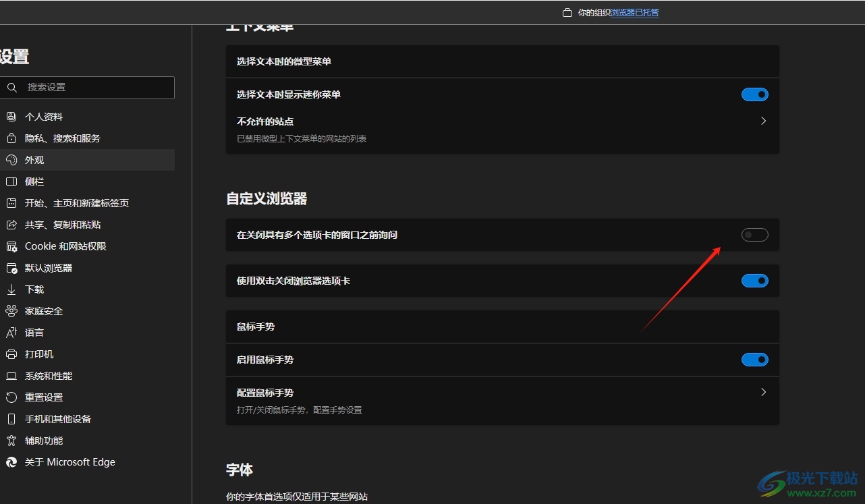Click 你的字体首选项仅适用于某些网站 text
The height and width of the screenshot is (504, 865).
[297, 497]
